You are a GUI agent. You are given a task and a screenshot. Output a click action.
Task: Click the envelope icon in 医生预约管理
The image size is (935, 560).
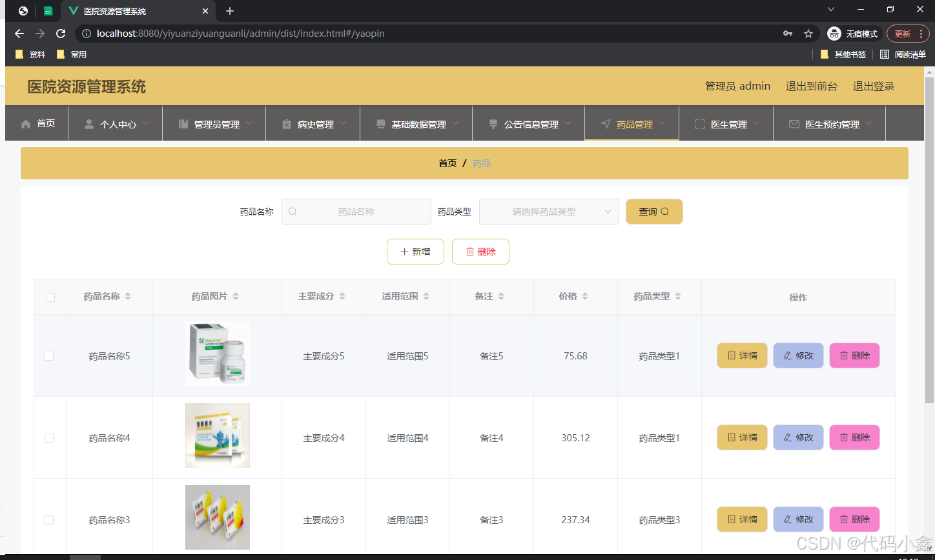tap(794, 124)
